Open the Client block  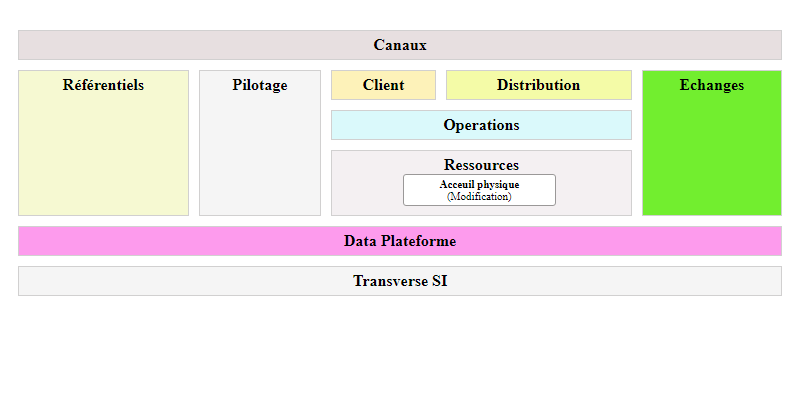click(383, 85)
